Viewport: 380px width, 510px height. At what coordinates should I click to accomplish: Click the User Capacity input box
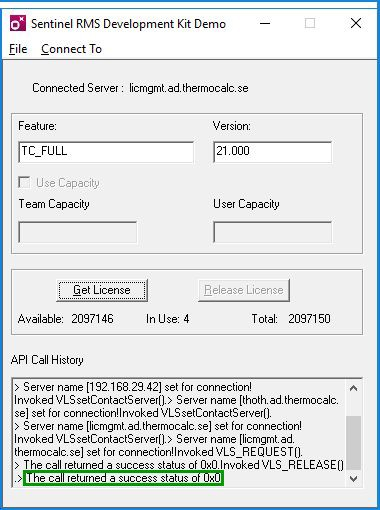coord(272,232)
